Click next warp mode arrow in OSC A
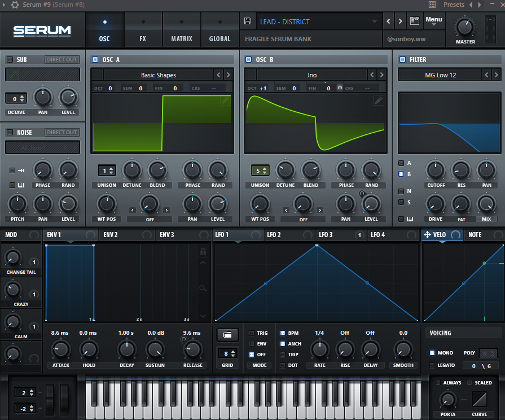Viewport: 505px width, 420px height. click(x=166, y=210)
